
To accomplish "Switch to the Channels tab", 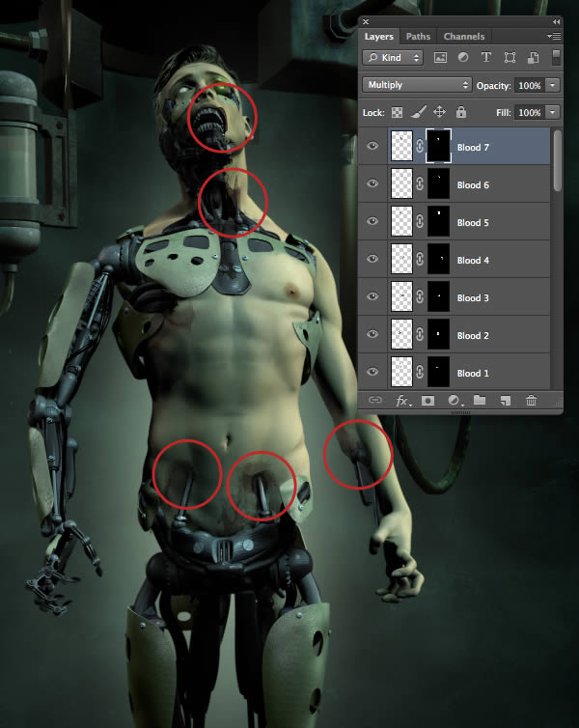I will 464,37.
